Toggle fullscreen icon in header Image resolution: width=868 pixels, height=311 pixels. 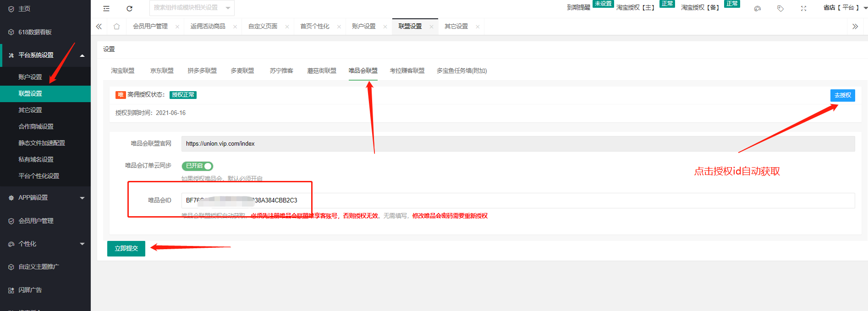[x=803, y=8]
